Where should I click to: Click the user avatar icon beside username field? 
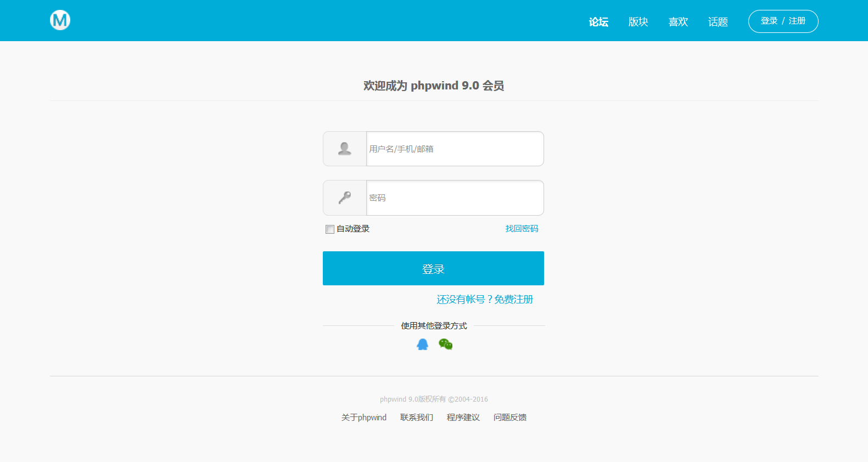345,149
